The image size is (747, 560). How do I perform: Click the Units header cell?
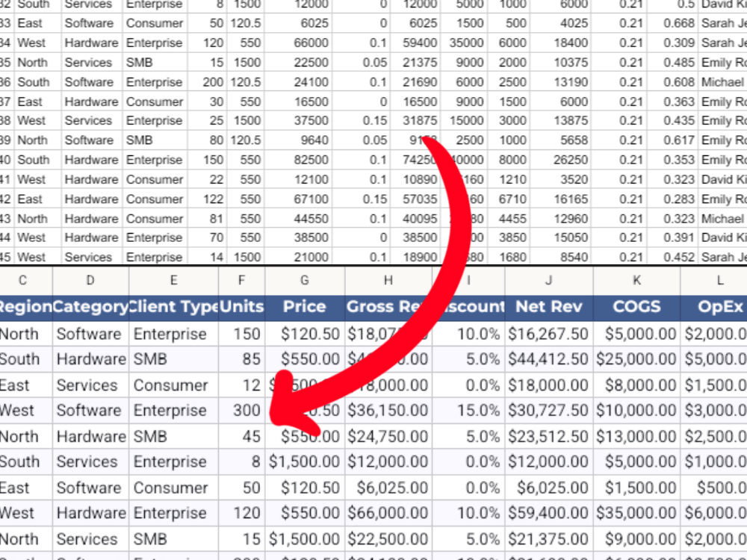pyautogui.click(x=241, y=307)
